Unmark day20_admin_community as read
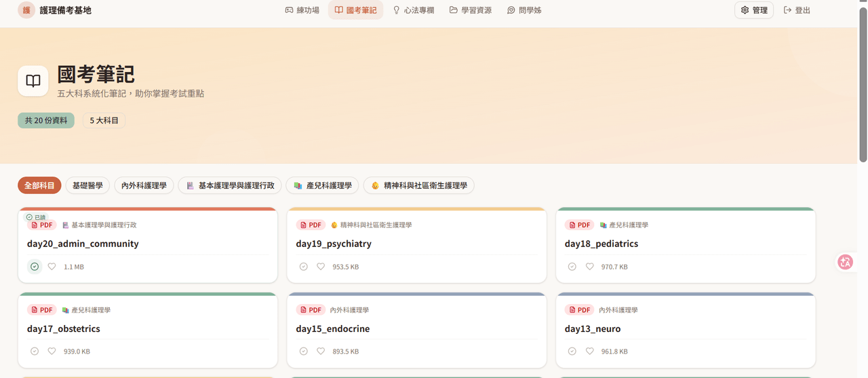Image resolution: width=868 pixels, height=378 pixels. pos(35,267)
